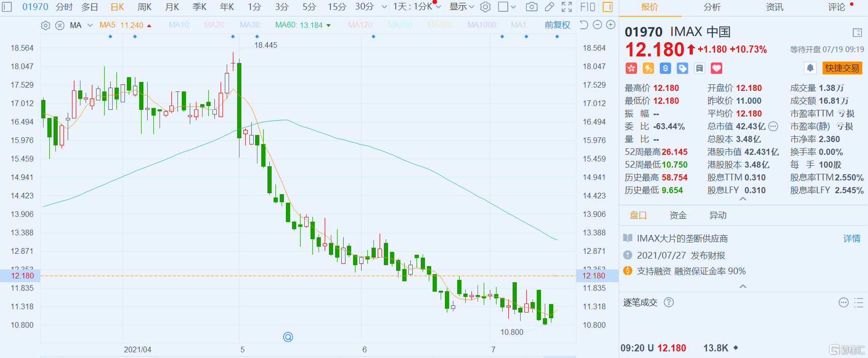Toggle MA120 line visibility

coord(361,25)
